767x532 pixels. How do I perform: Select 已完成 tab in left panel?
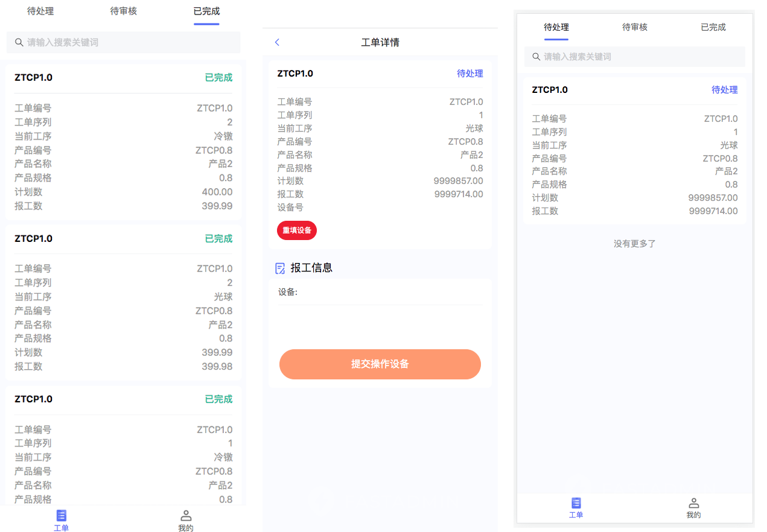pos(206,11)
